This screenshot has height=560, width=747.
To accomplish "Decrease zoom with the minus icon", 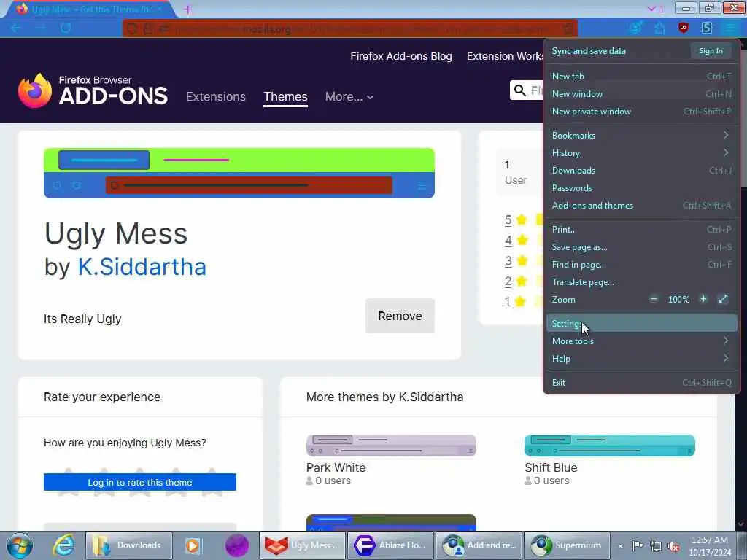I will 654,299.
